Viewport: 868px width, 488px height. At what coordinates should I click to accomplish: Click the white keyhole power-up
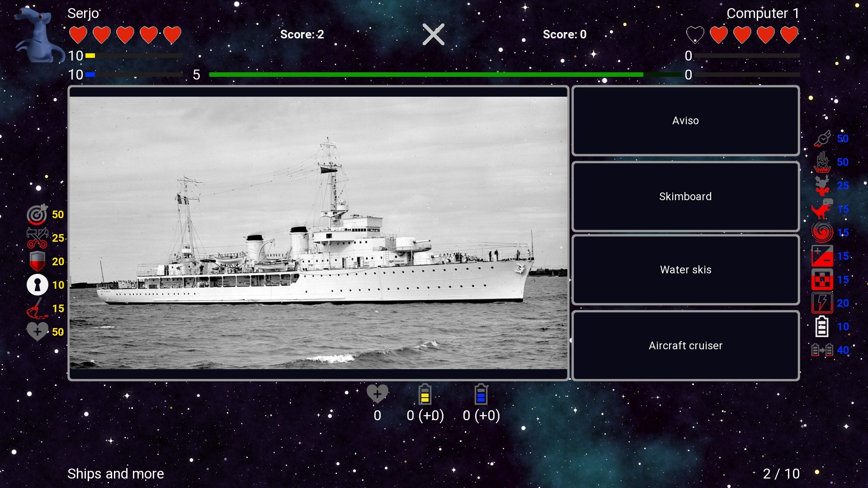tap(38, 285)
